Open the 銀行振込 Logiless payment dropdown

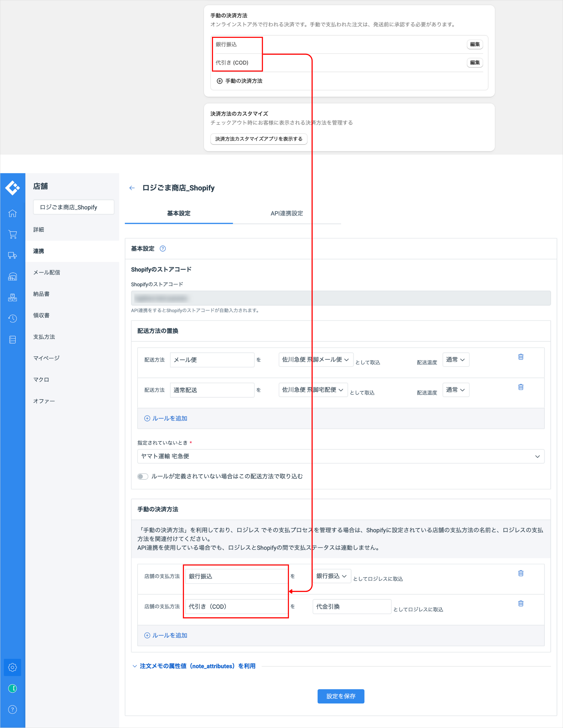click(x=332, y=576)
